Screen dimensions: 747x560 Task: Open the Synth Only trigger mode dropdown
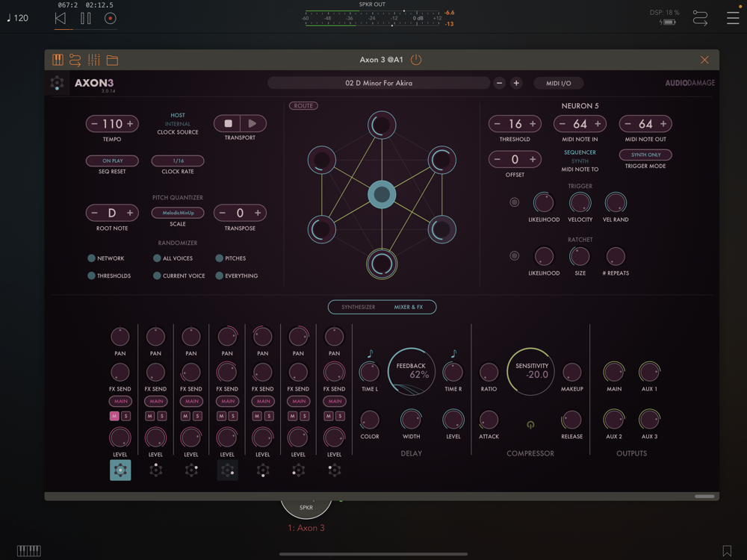pyautogui.click(x=645, y=155)
